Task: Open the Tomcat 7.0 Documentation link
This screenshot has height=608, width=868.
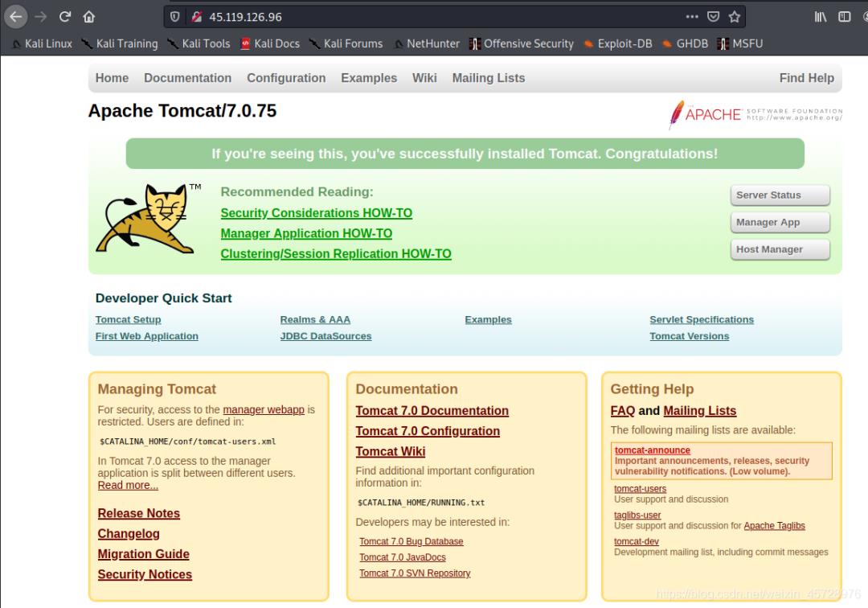Action: pos(432,411)
